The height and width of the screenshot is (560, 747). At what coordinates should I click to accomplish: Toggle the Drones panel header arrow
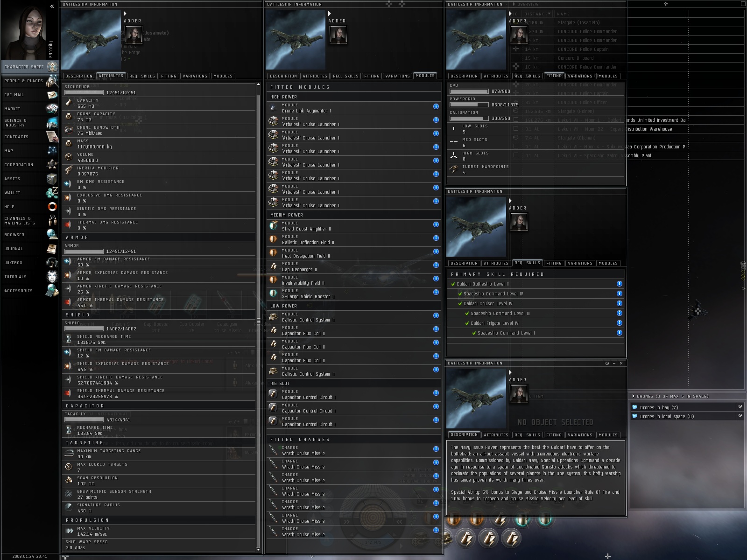coord(634,396)
